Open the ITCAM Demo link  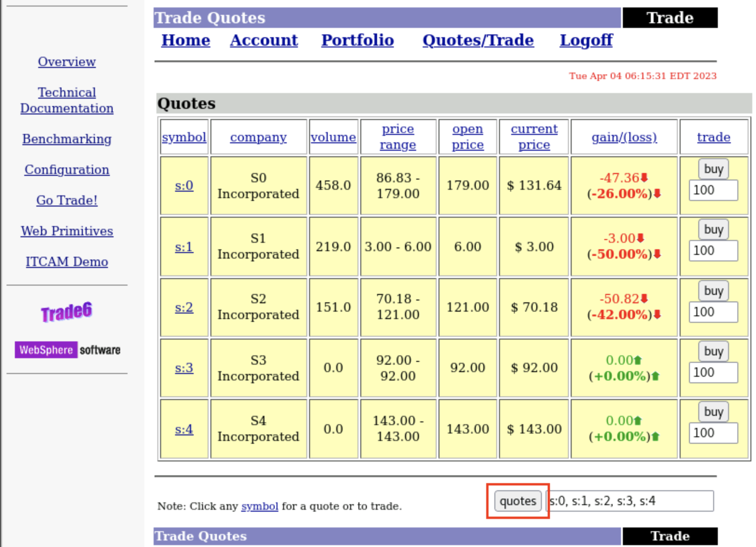tap(67, 262)
